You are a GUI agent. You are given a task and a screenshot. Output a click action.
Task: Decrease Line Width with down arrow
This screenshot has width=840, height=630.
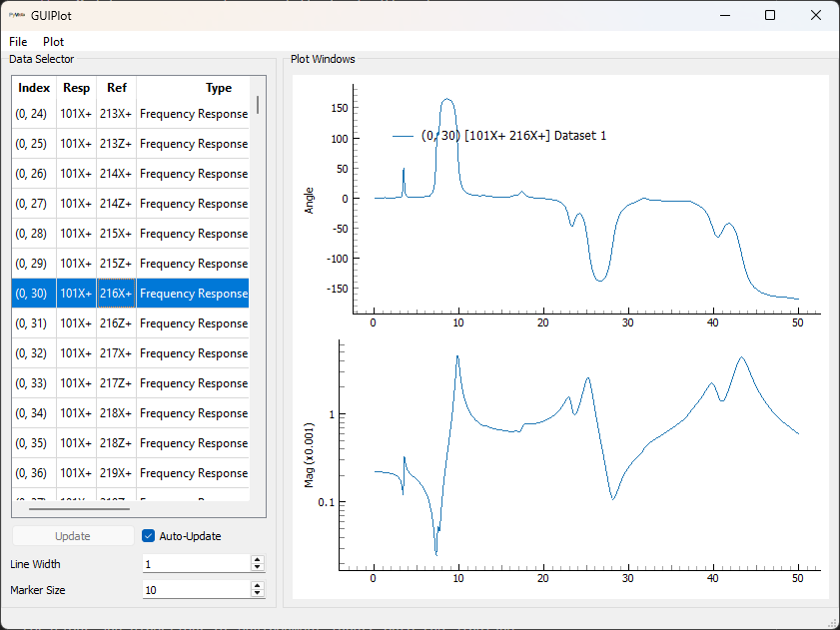257,568
